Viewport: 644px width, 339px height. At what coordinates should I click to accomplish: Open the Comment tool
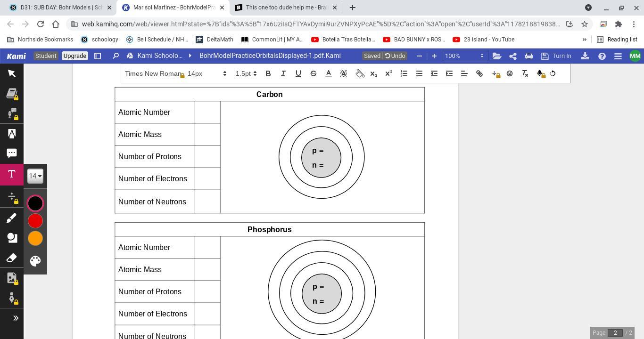click(x=12, y=153)
